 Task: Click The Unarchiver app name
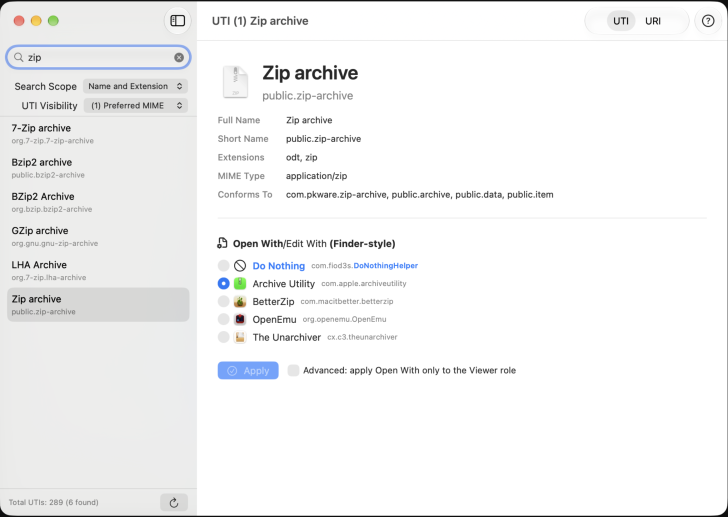click(x=286, y=337)
